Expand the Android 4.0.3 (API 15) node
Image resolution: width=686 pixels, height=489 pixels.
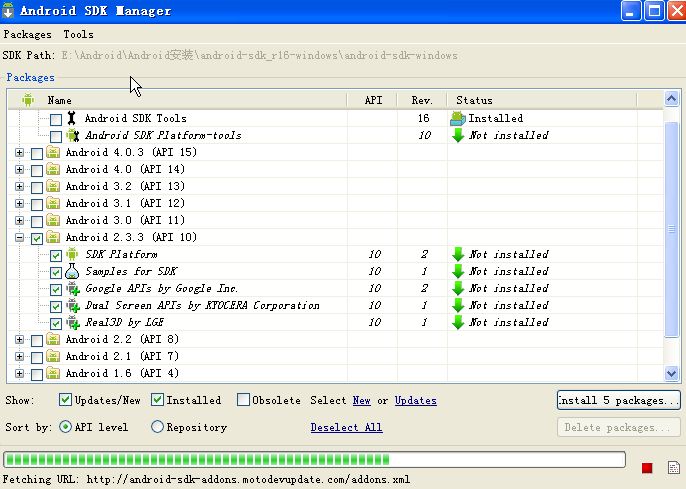pos(19,153)
